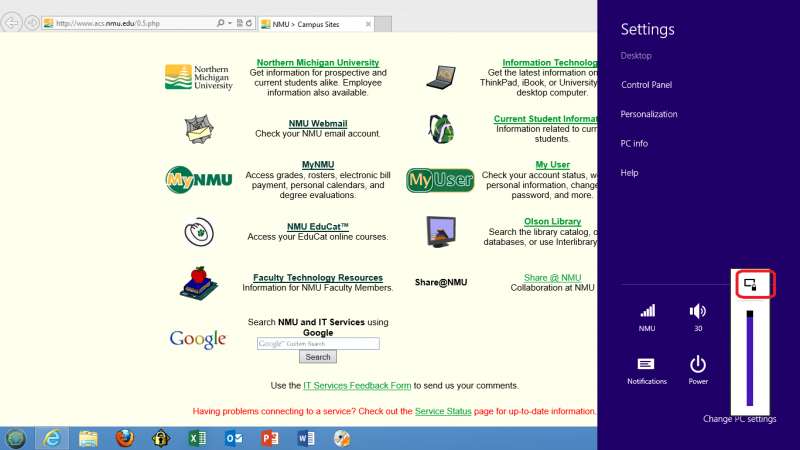Click the browser forward arrow
Viewport: 800px width, 450px height.
coord(32,23)
